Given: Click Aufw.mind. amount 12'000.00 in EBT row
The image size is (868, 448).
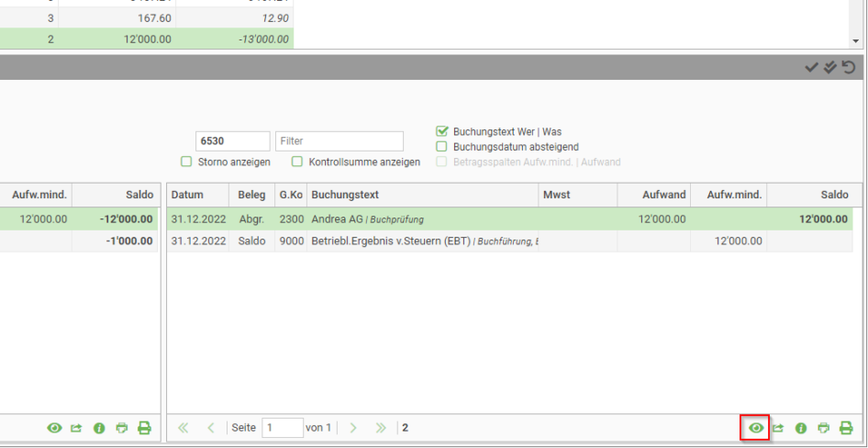Looking at the screenshot, I should tap(738, 241).
